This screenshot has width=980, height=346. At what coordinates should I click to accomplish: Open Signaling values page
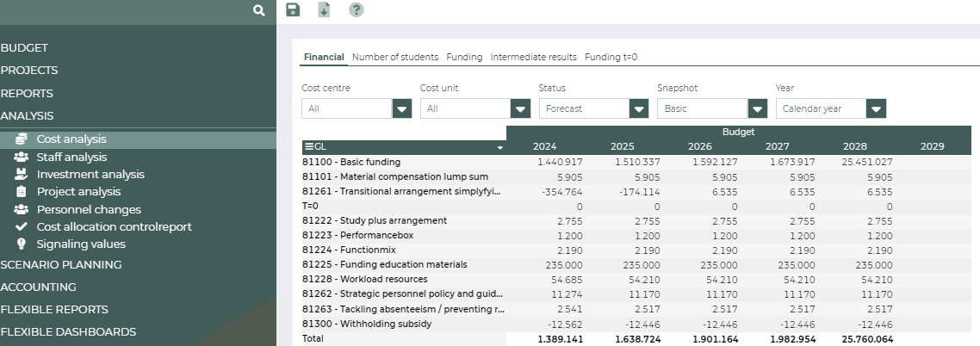coord(81,244)
